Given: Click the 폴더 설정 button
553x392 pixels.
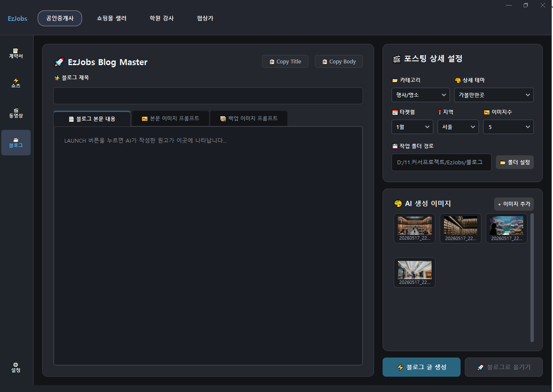Looking at the screenshot, I should (515, 162).
